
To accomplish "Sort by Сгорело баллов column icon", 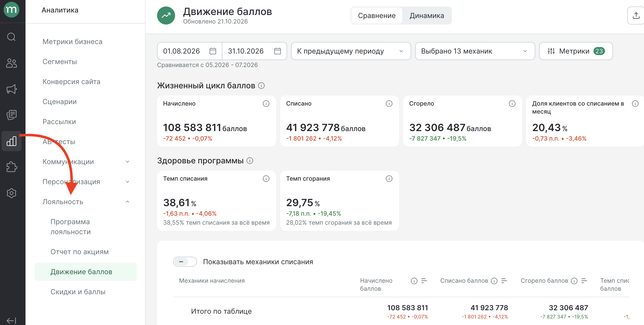I will click(584, 281).
